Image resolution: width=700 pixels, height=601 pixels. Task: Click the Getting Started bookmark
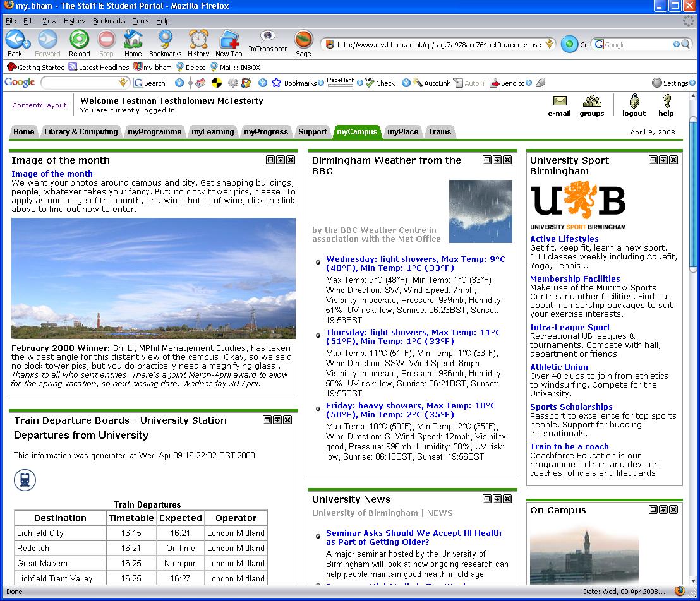(x=36, y=68)
